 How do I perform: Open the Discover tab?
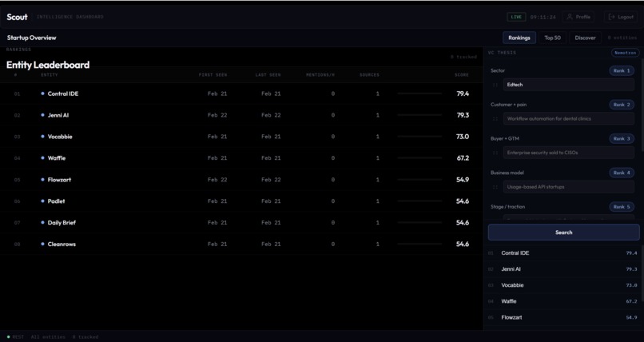pyautogui.click(x=585, y=38)
